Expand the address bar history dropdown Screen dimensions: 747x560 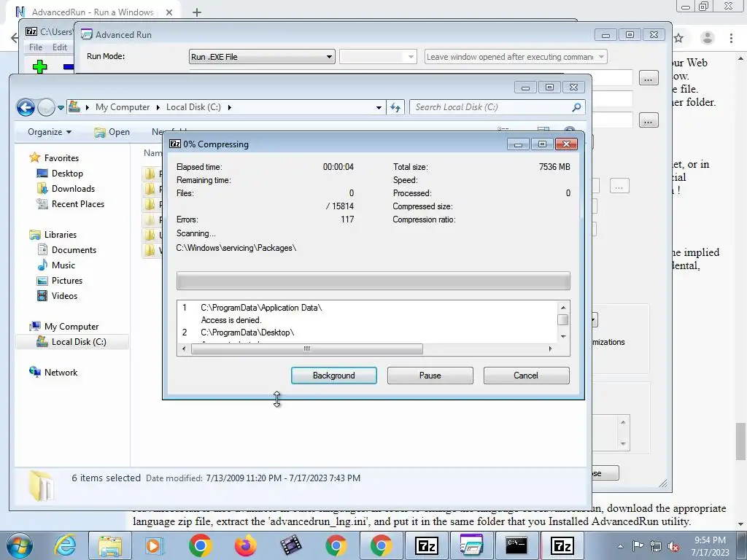379,108
